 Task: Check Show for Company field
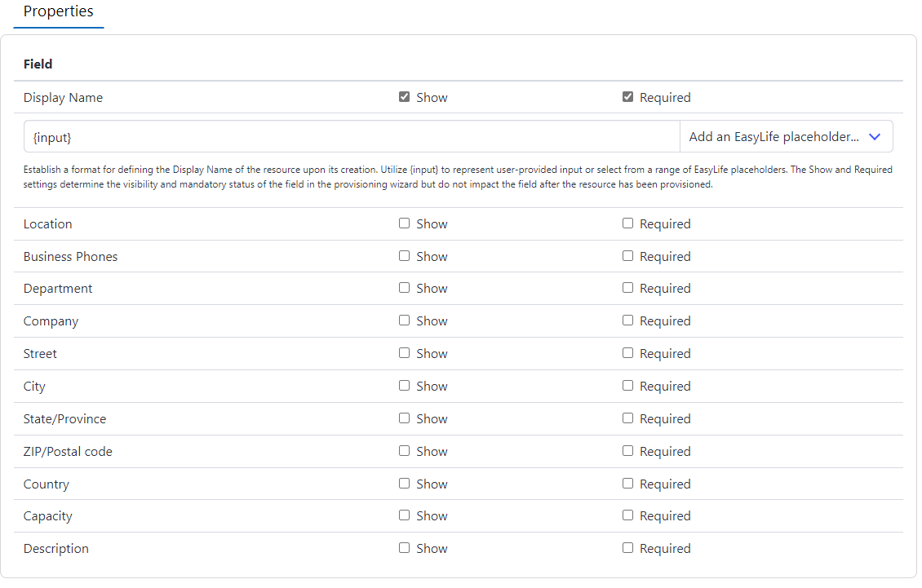click(404, 321)
